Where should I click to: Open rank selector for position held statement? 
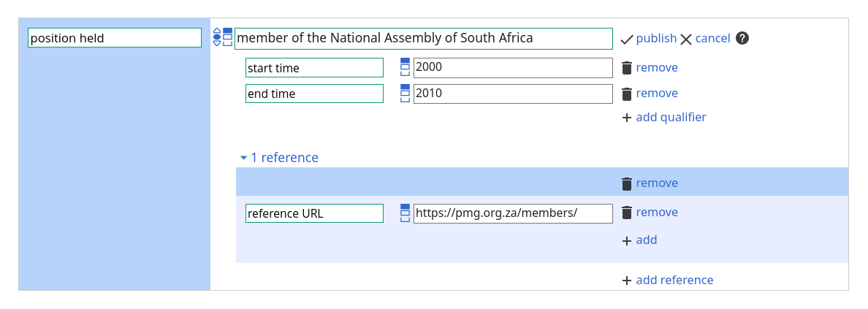pos(216,38)
